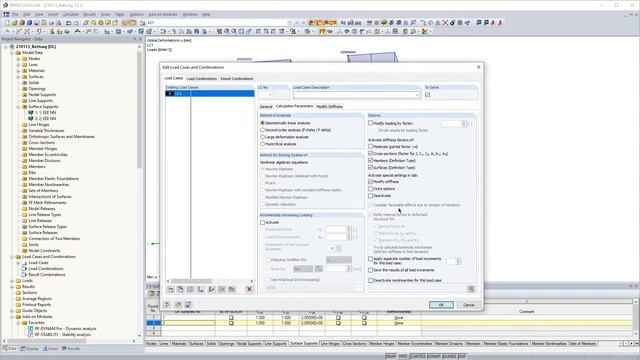Uncheck Members Definition Type checkbox
Screen dimensions: 640x360
coord(371,160)
